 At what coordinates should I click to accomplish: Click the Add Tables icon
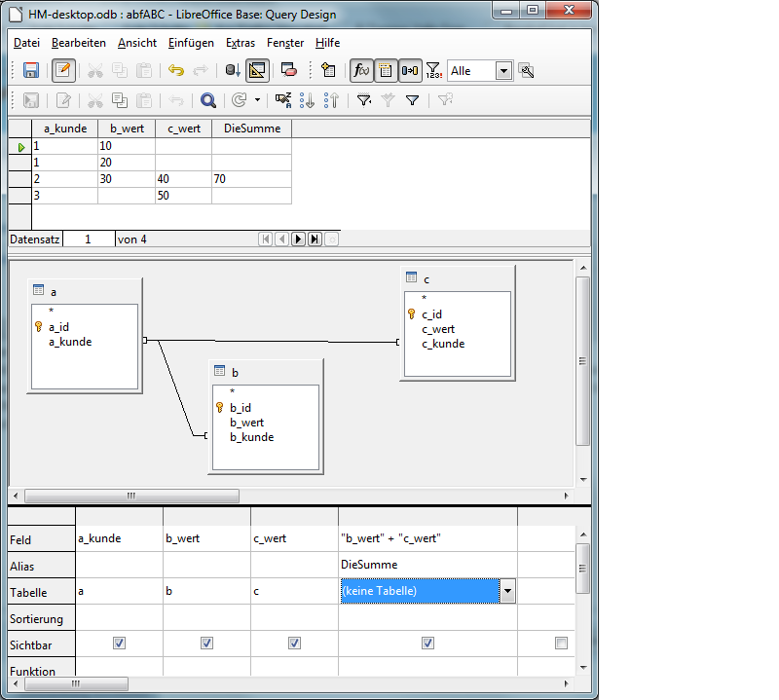(328, 70)
